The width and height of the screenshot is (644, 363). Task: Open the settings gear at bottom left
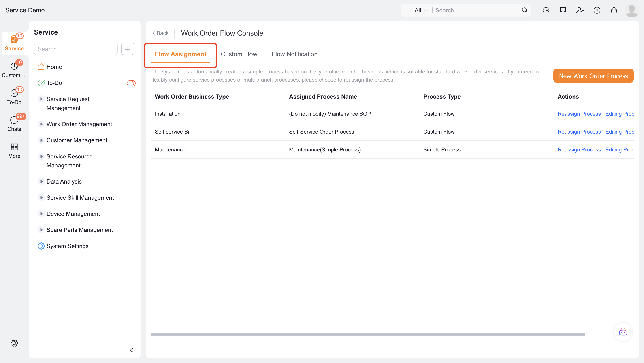[14, 343]
